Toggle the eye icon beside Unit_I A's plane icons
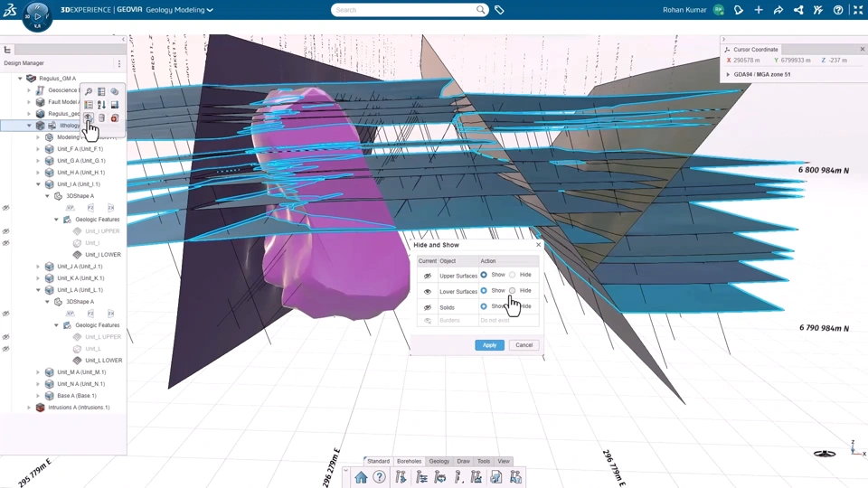Image resolution: width=868 pixels, height=488 pixels. coord(6,208)
